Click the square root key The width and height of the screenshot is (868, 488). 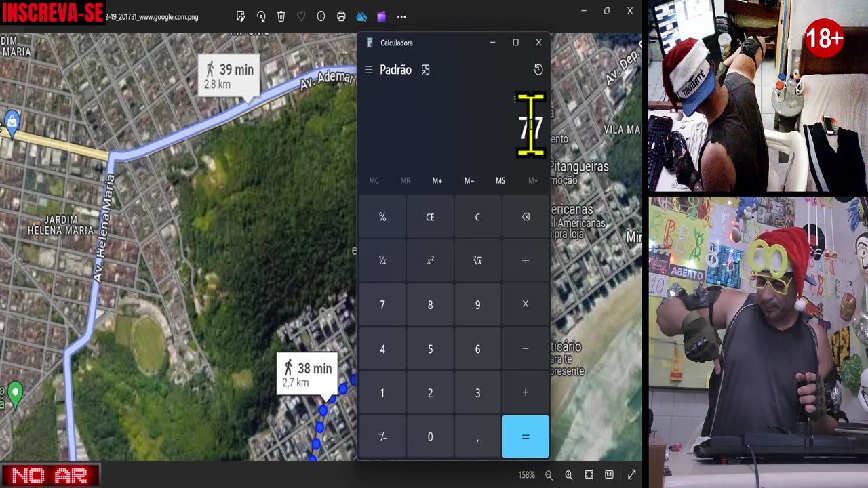pyautogui.click(x=477, y=260)
